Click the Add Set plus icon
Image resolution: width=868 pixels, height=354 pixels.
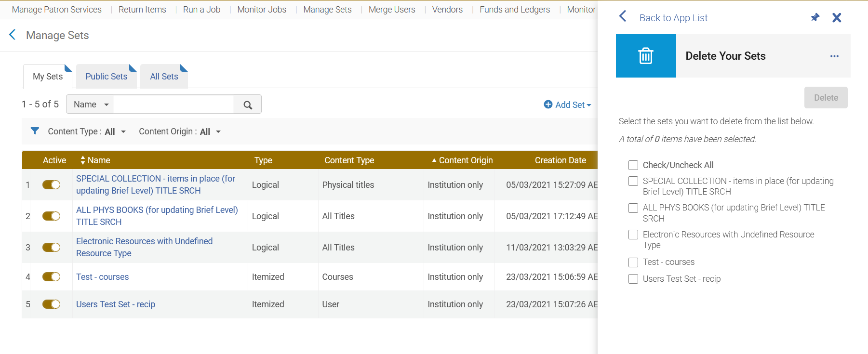coord(548,105)
